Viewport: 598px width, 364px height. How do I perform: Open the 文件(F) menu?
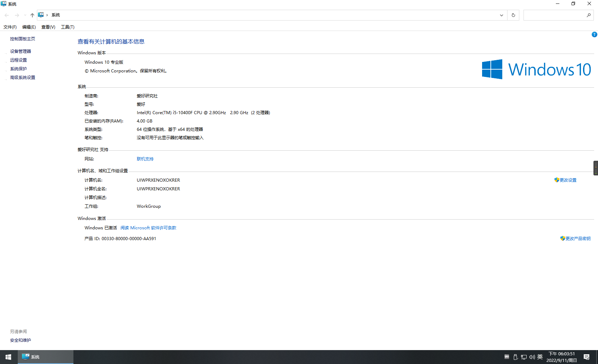click(10, 27)
